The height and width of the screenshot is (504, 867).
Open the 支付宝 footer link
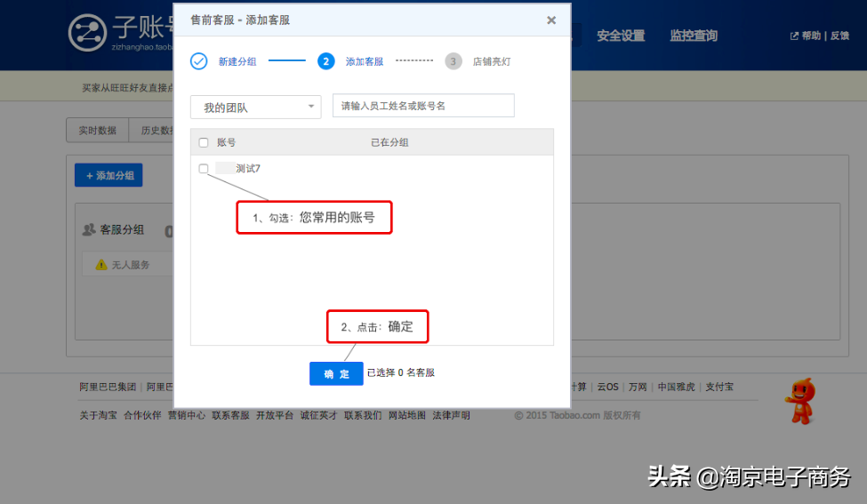point(718,387)
